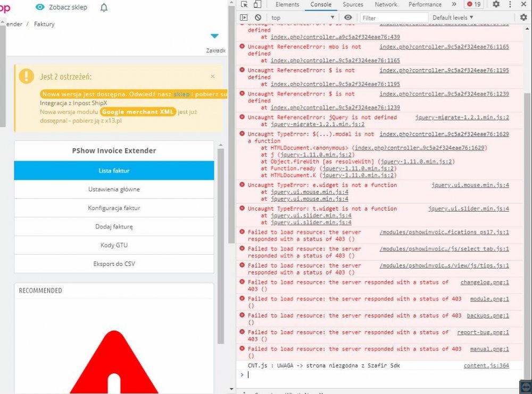The width and height of the screenshot is (532, 394).
Task: Open the DevTools settings gear
Action: [x=496, y=4]
